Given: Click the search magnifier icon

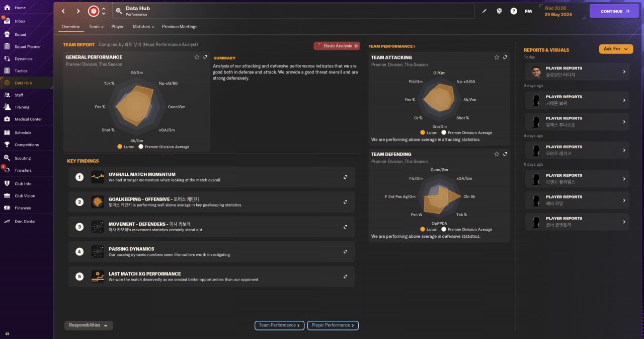Looking at the screenshot, I should (119, 11).
